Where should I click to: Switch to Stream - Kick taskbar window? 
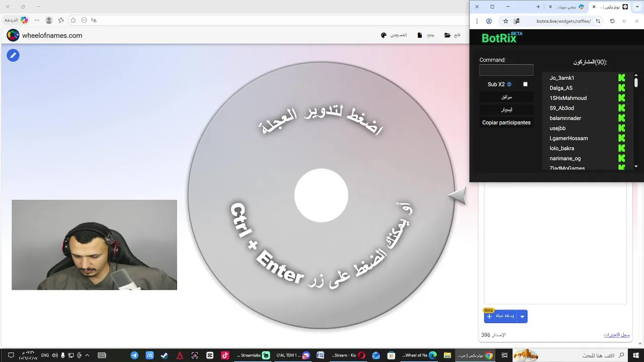coord(349,355)
